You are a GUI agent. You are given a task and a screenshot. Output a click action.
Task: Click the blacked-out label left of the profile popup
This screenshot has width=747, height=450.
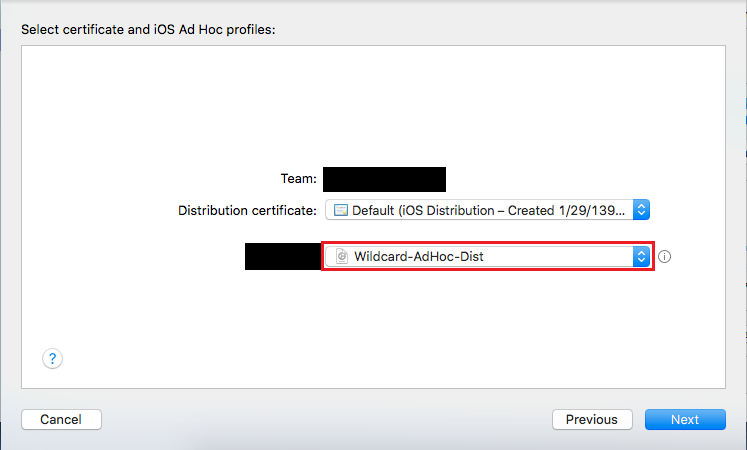pyautogui.click(x=283, y=257)
